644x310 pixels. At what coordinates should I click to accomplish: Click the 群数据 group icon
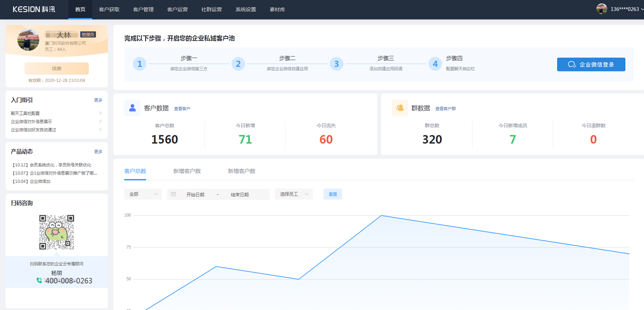400,108
